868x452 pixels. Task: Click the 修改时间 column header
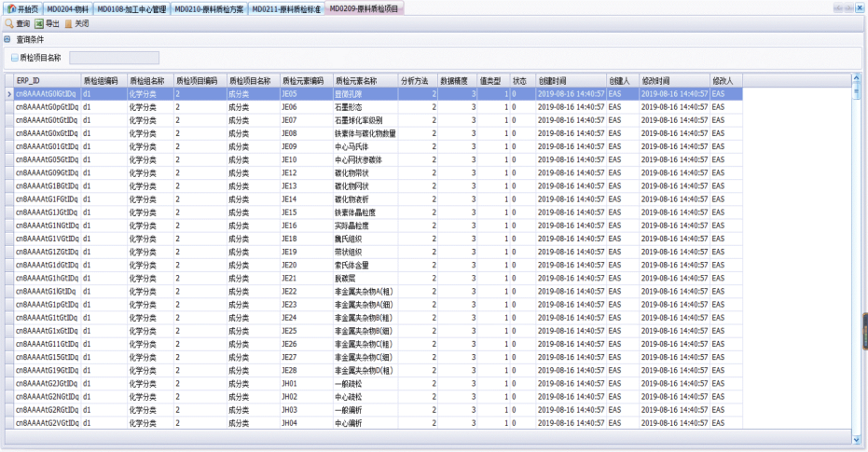coord(675,81)
